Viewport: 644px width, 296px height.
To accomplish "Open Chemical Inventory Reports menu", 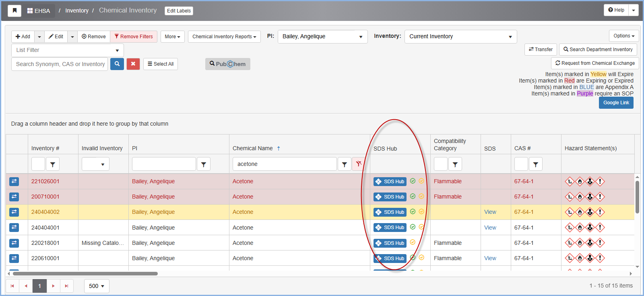I will coord(224,37).
